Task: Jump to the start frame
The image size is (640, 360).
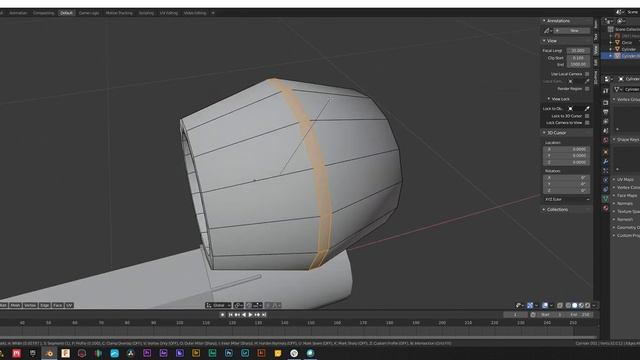Action: 230,315
